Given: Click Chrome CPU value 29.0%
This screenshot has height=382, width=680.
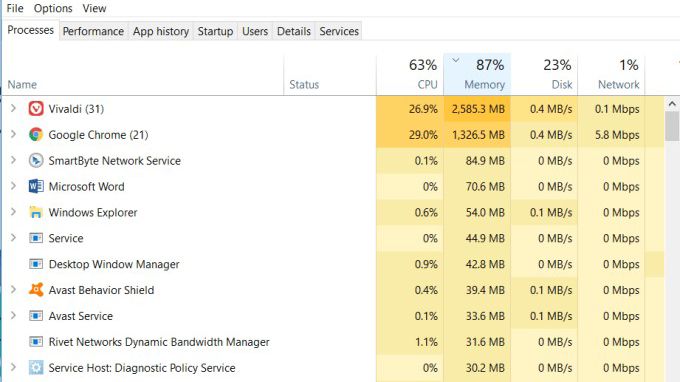Looking at the screenshot, I should pyautogui.click(x=423, y=135).
